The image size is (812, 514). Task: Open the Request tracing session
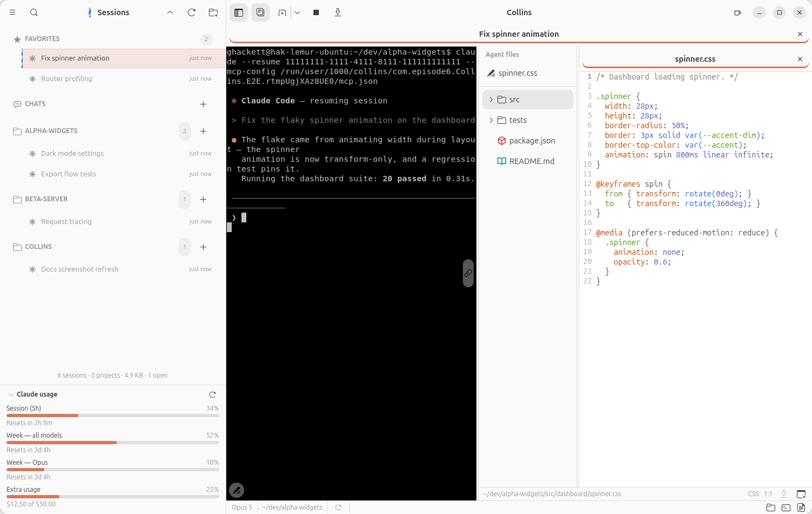[x=123, y=222]
